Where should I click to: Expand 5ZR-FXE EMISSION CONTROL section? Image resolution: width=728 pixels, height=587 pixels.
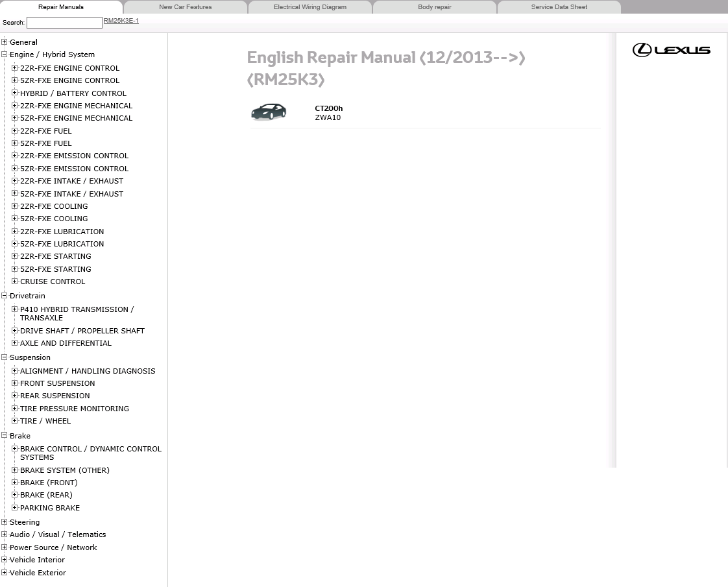[x=14, y=169]
